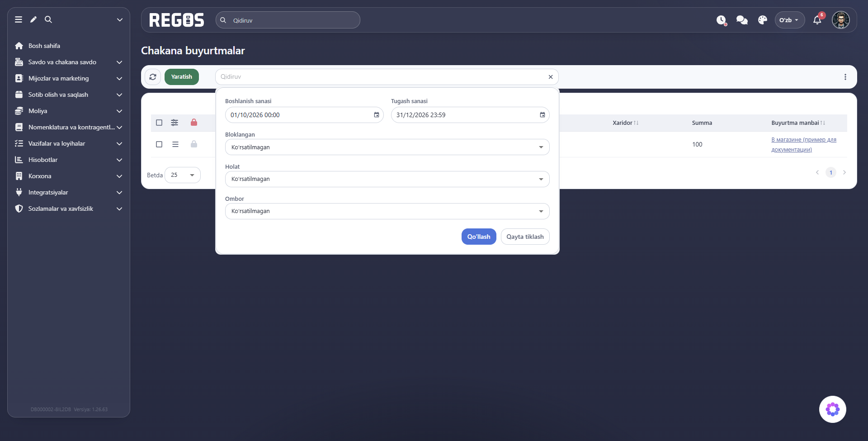Open the Bloklangan dropdown
Image resolution: width=868 pixels, height=441 pixels.
coord(387,147)
